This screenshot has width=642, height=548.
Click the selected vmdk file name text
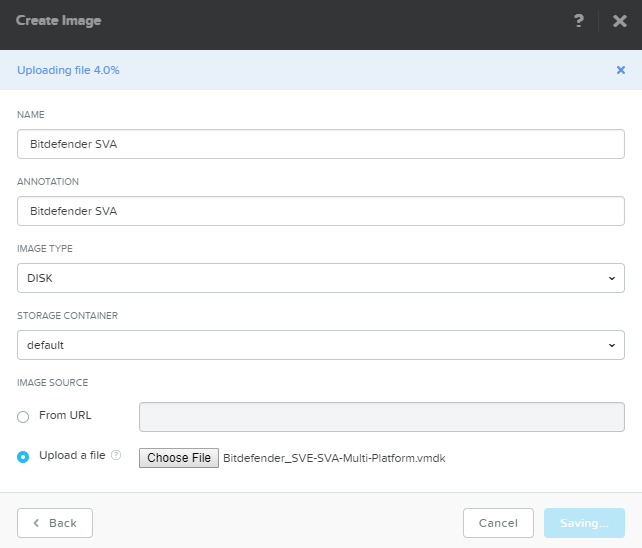pyautogui.click(x=334, y=458)
